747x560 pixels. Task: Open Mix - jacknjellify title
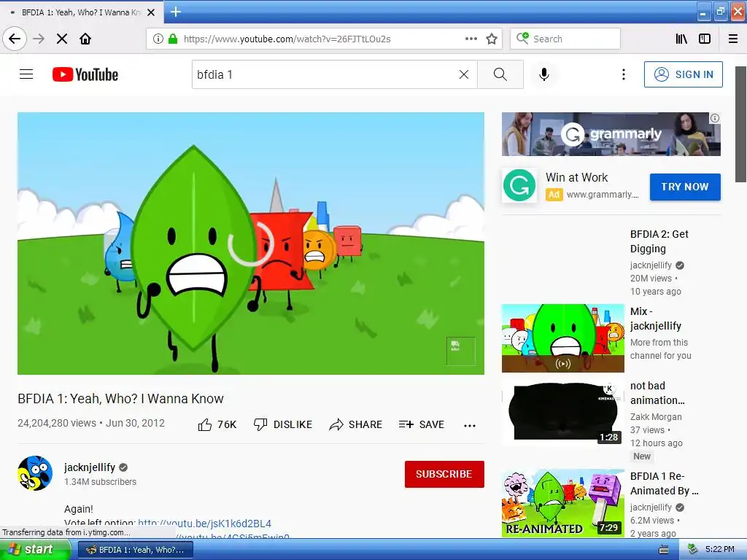click(656, 319)
